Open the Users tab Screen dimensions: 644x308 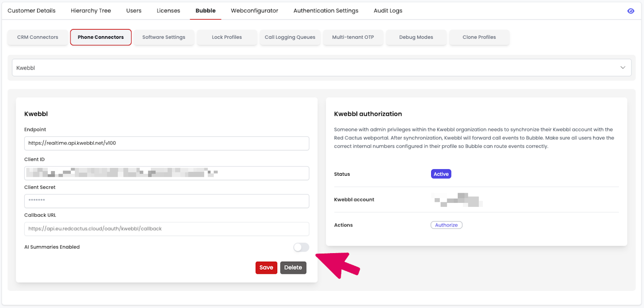134,11
